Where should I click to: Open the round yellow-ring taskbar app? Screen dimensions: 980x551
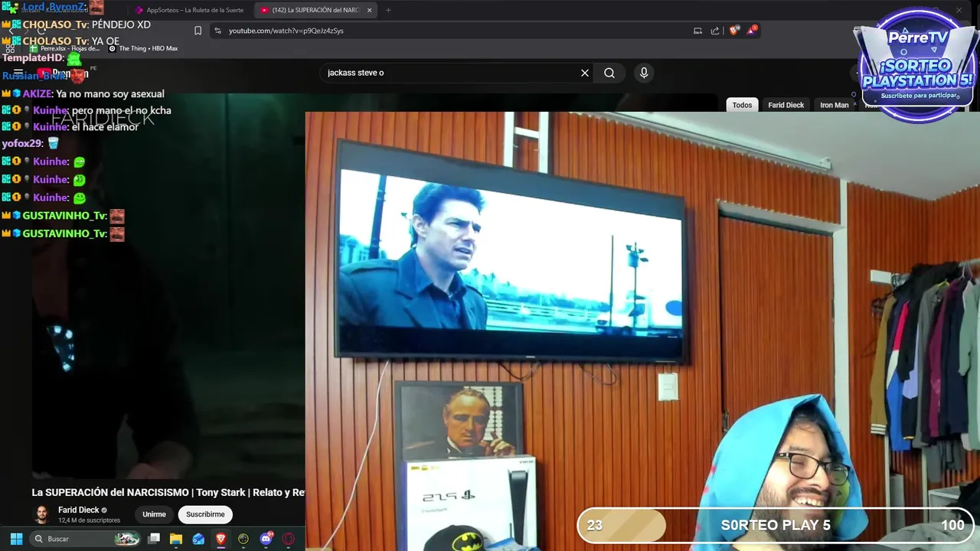(x=243, y=539)
